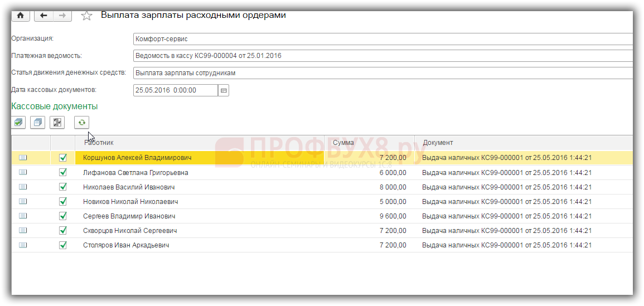
Task: Click the check all rows toolbar icon
Action: coord(19,123)
